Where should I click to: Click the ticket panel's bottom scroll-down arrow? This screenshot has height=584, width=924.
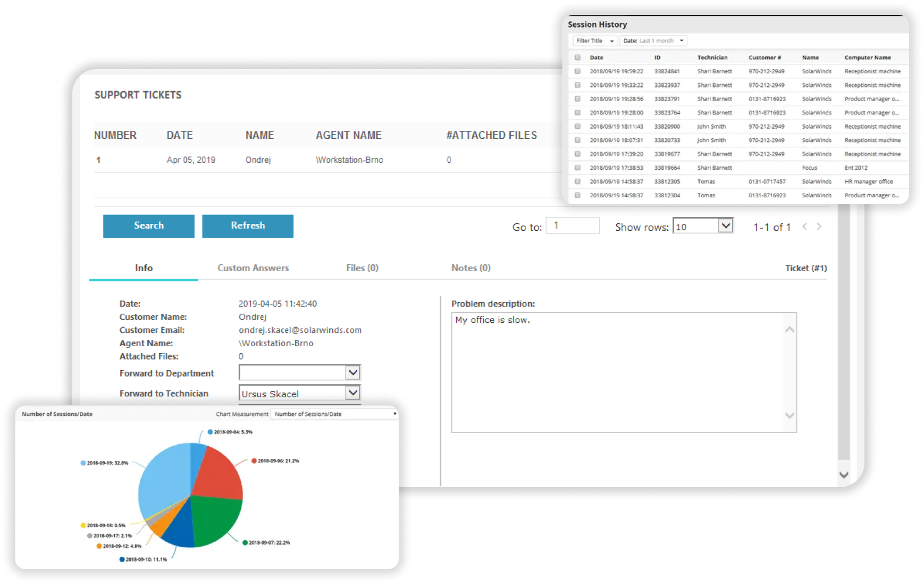pyautogui.click(x=844, y=475)
